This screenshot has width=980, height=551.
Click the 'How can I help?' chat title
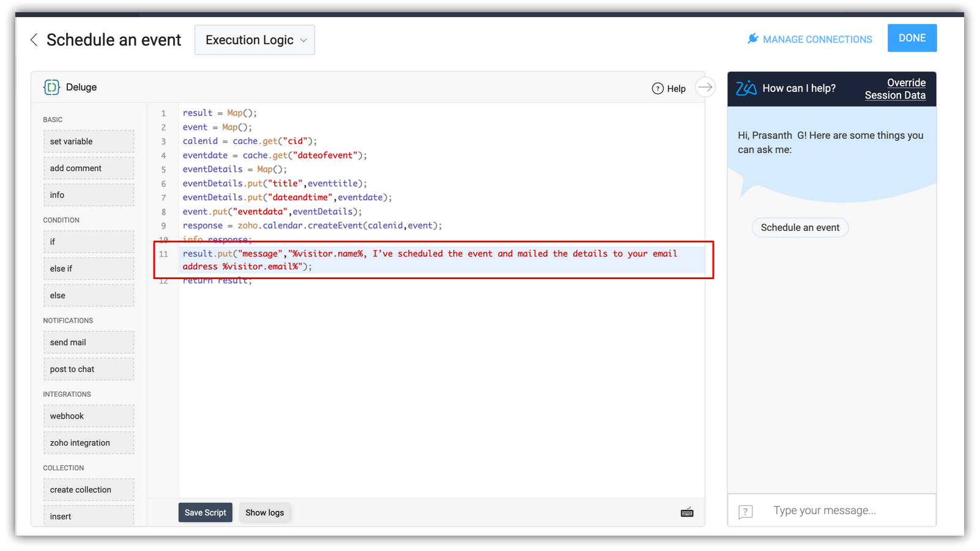coord(799,88)
